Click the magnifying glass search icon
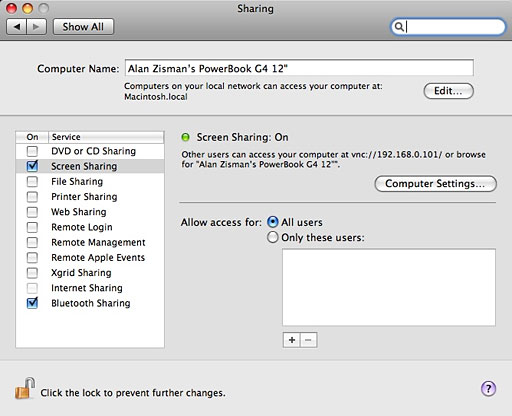 [399, 27]
